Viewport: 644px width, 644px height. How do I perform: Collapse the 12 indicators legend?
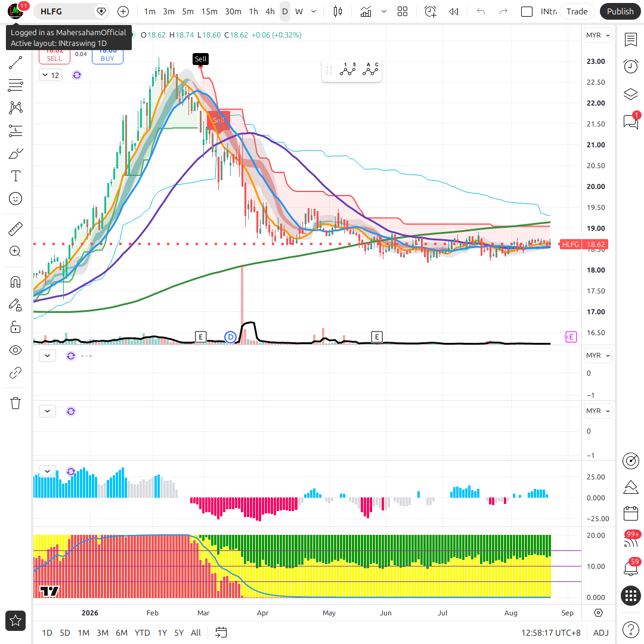click(51, 75)
